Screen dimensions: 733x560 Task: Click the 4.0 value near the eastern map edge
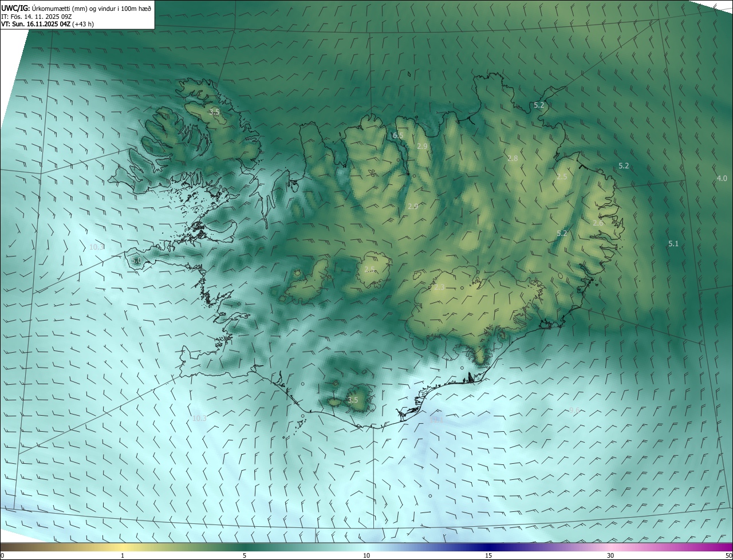point(722,178)
